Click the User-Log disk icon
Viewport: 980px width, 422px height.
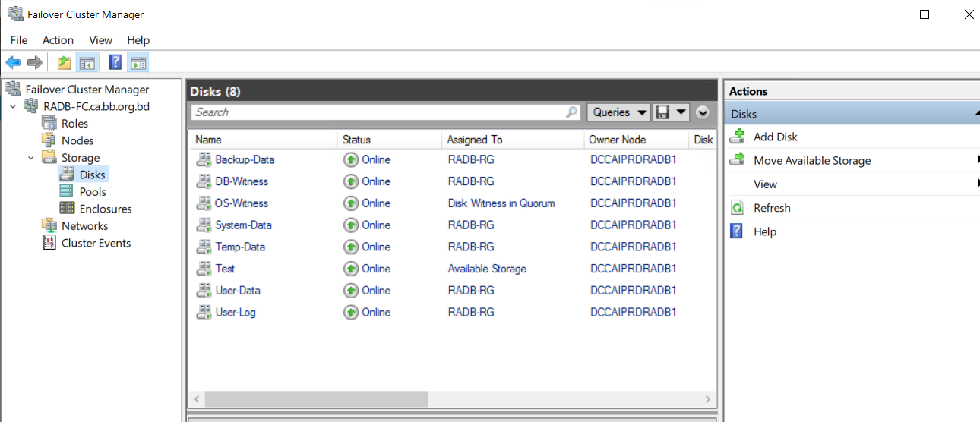204,312
